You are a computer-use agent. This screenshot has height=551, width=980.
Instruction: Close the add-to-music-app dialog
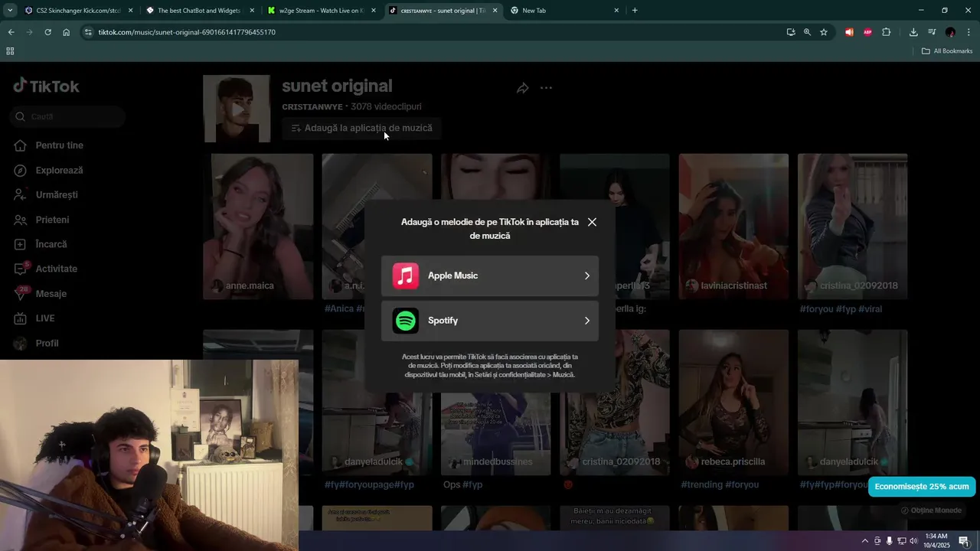click(592, 222)
